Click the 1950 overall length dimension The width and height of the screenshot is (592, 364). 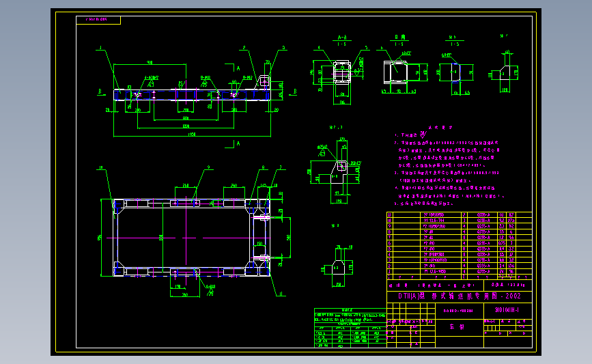(192, 135)
